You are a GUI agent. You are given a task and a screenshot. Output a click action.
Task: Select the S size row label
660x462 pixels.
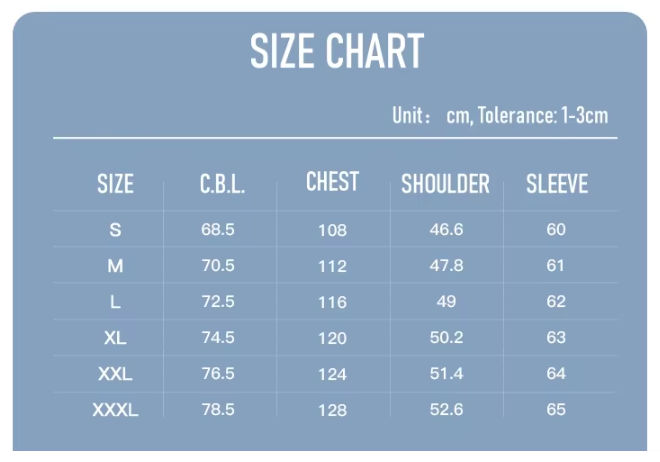click(x=115, y=230)
